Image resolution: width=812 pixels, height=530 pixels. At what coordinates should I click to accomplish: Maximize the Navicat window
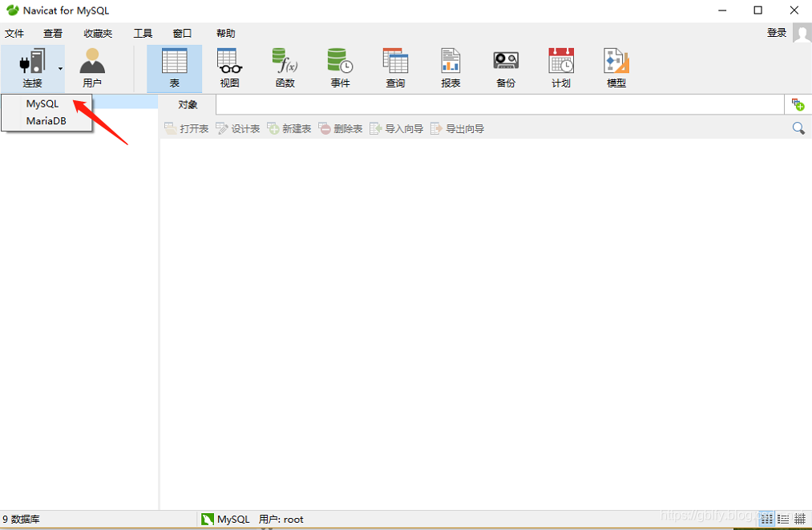coord(758,10)
